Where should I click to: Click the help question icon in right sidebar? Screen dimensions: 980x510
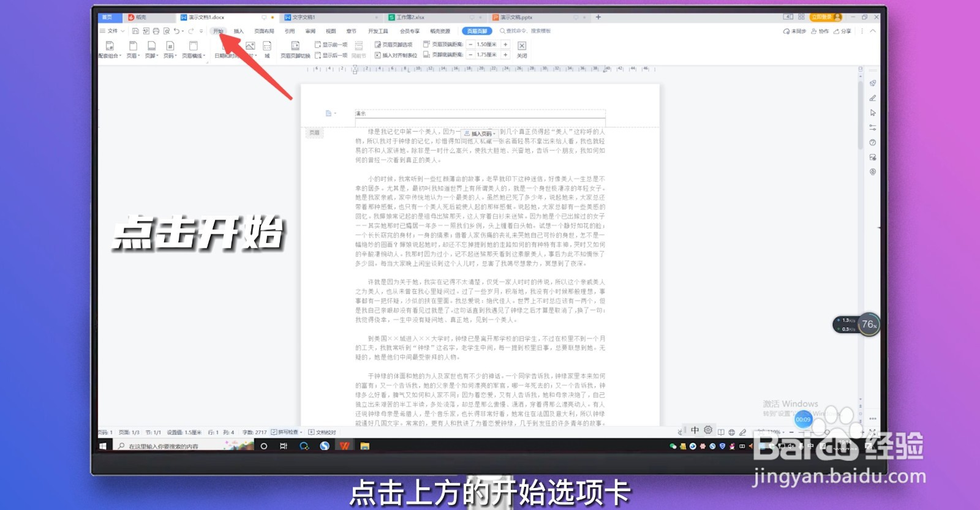click(873, 142)
